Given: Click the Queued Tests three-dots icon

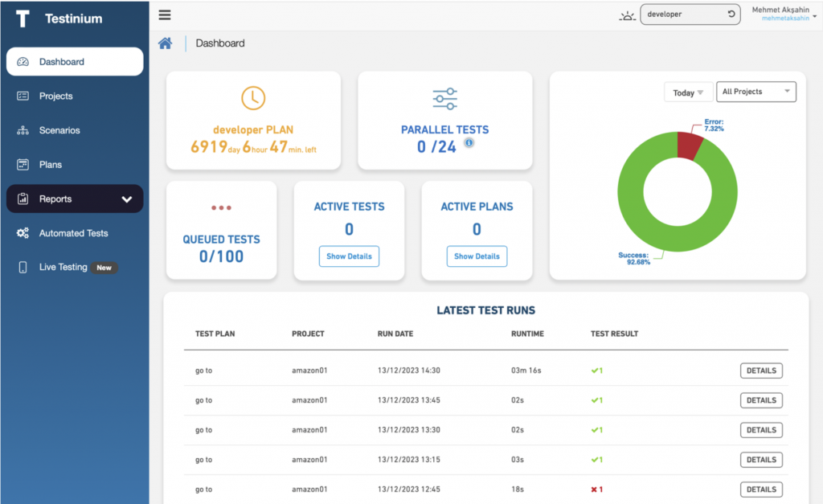Looking at the screenshot, I should [x=221, y=208].
